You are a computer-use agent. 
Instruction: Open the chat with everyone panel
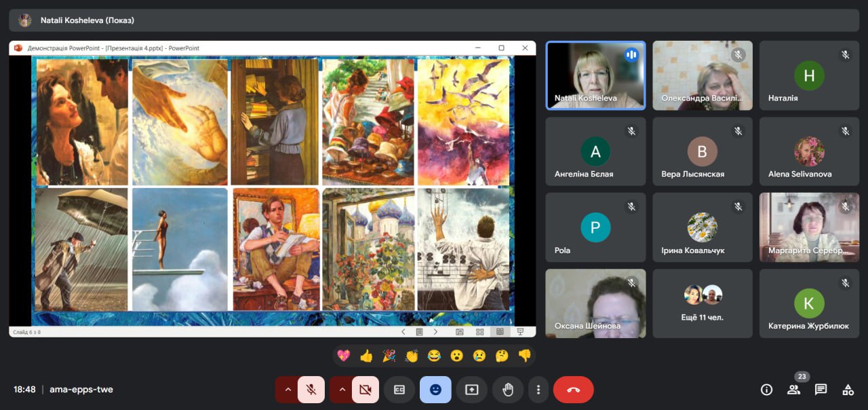(x=821, y=390)
